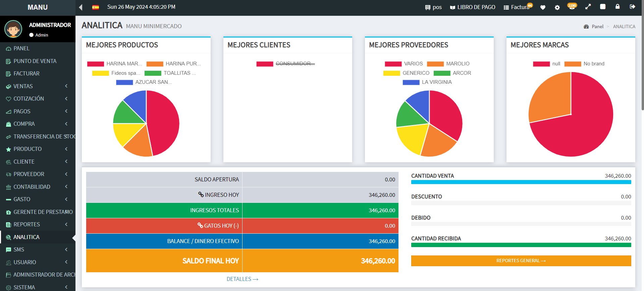Open notifications icon with 1190 badge
The width and height of the screenshot is (644, 291).
(572, 7)
